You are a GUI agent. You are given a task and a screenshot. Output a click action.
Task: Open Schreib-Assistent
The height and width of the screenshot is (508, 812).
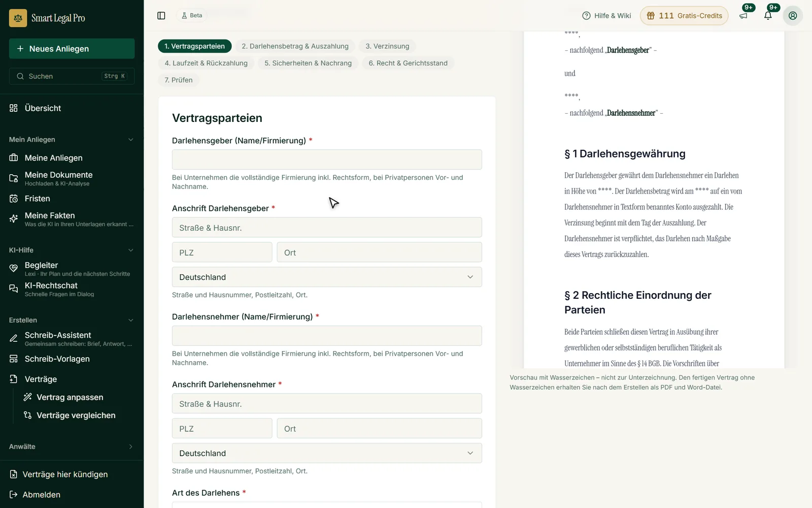[72, 339]
